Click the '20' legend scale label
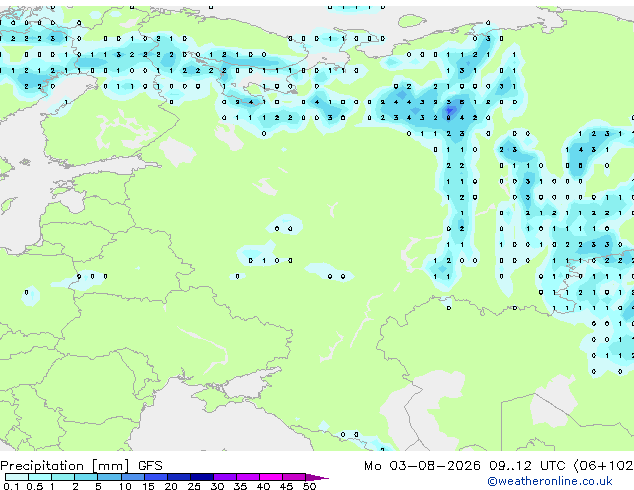 171,486
